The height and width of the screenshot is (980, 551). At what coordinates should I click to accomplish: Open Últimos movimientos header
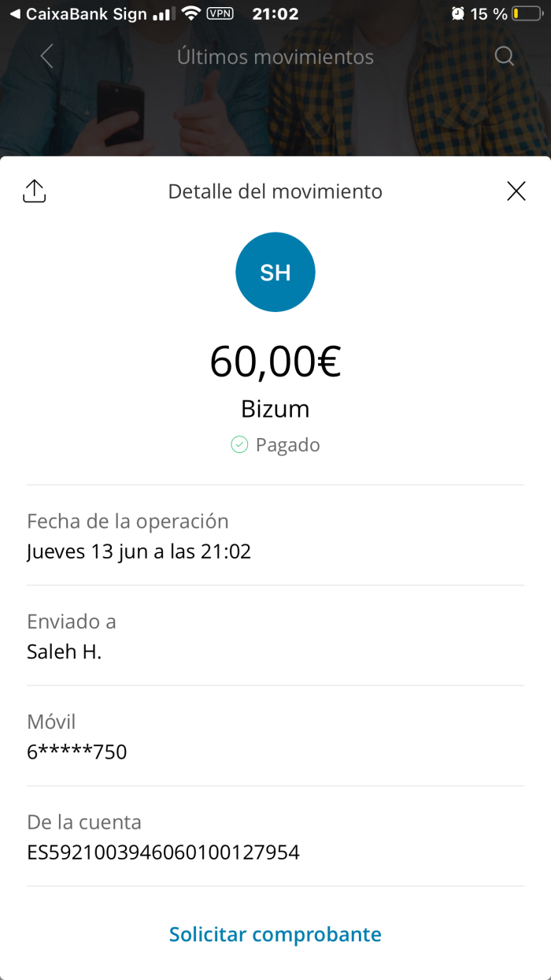(275, 56)
